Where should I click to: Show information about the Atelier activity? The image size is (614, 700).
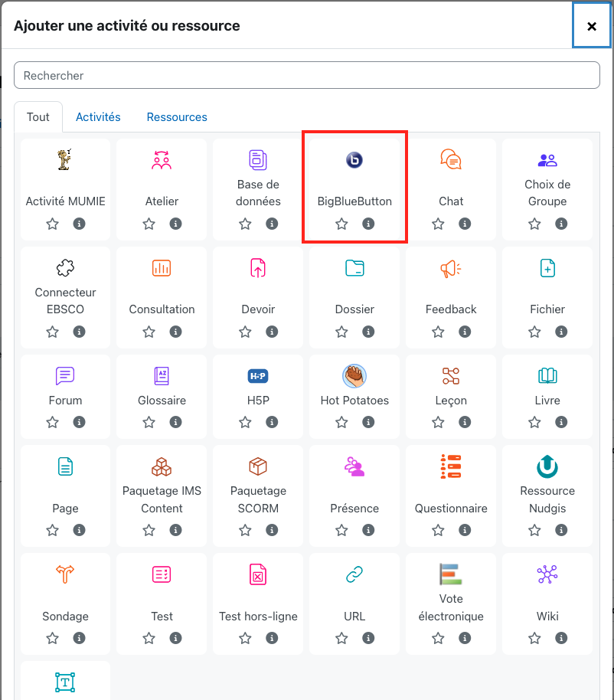point(175,224)
